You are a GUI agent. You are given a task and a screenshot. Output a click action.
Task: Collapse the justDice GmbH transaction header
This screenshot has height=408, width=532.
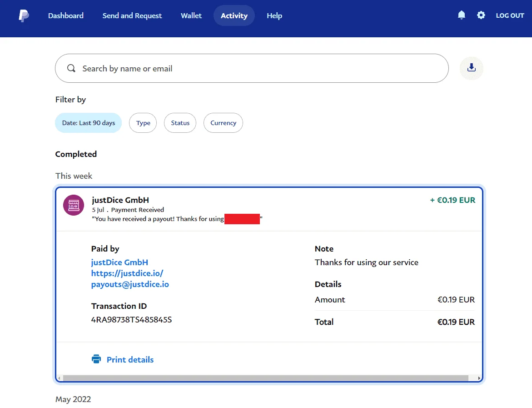click(269, 209)
